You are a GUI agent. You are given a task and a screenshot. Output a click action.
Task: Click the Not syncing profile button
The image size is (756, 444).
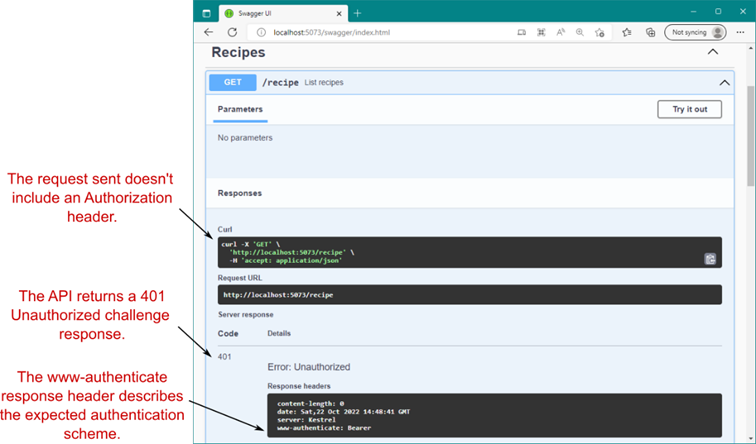coord(695,32)
